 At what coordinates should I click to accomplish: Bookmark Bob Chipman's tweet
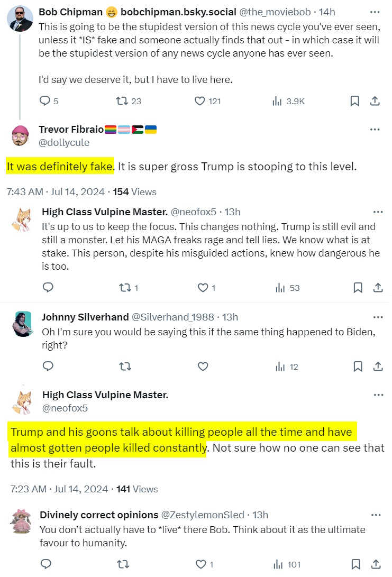pyautogui.click(x=355, y=101)
